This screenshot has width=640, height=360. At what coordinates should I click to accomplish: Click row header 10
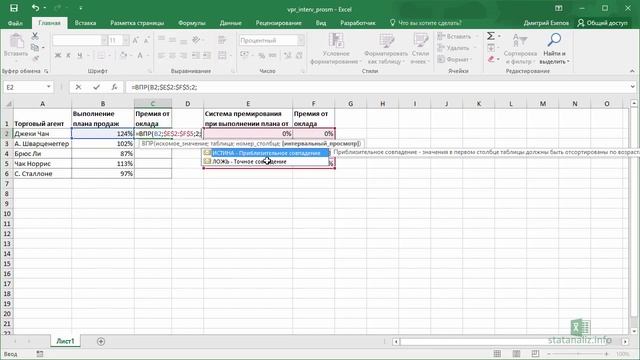tap(7, 213)
